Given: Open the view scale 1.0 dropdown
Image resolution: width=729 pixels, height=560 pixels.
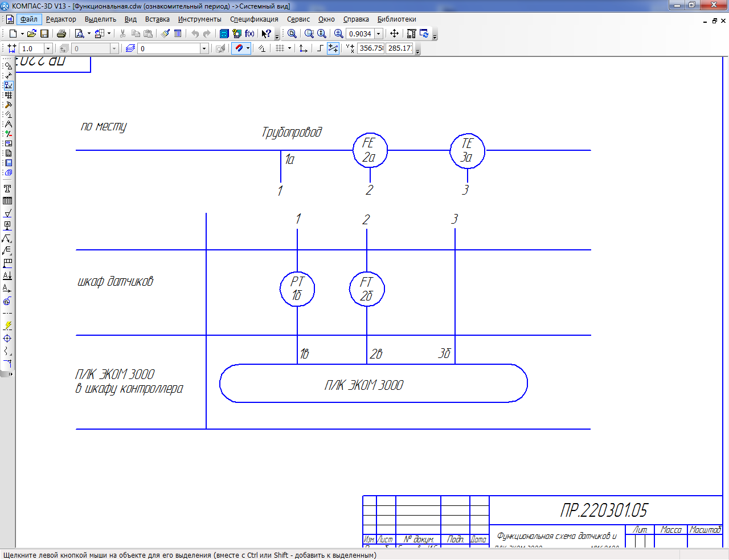Looking at the screenshot, I should point(48,48).
